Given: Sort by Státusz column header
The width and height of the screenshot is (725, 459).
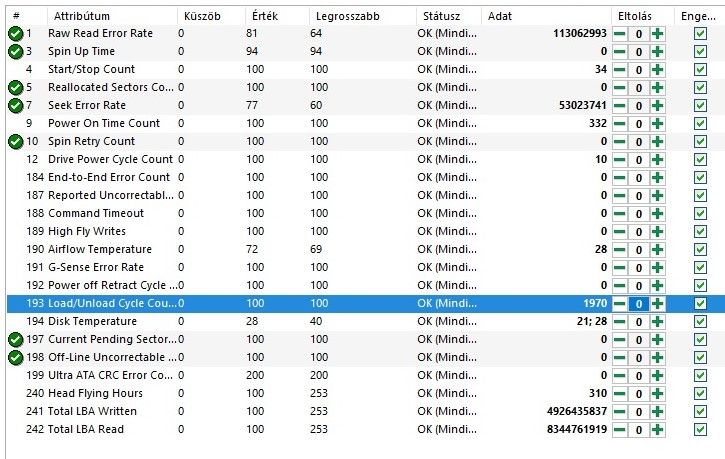Looking at the screenshot, I should click(449, 16).
